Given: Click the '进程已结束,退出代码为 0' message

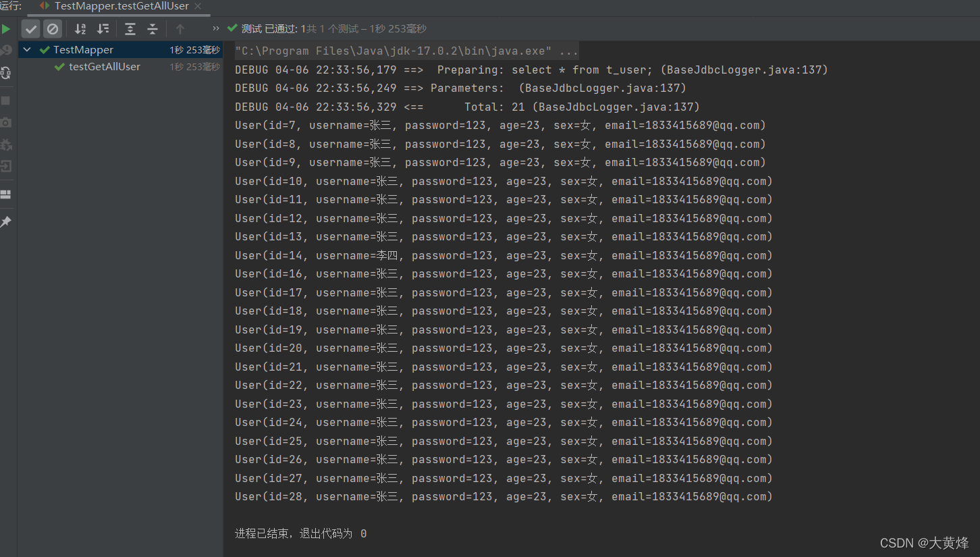Looking at the screenshot, I should 300,534.
